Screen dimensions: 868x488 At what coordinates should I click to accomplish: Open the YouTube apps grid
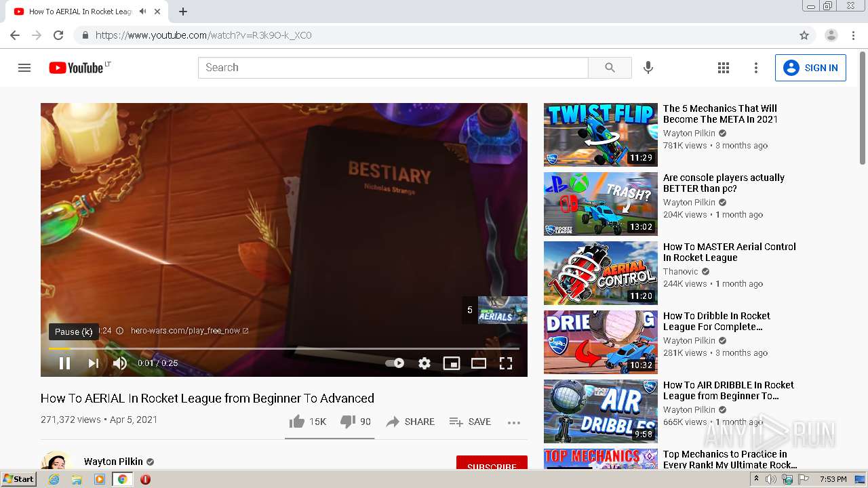coord(724,68)
